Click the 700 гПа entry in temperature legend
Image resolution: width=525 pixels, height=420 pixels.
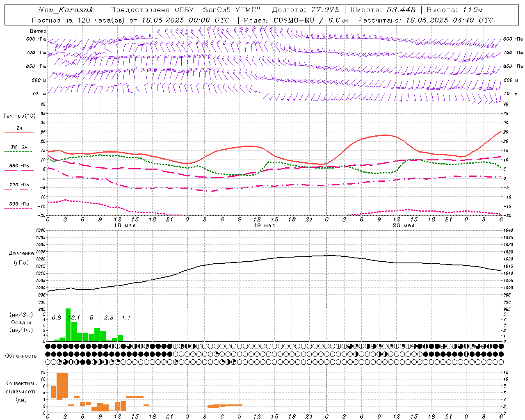coord(19,185)
